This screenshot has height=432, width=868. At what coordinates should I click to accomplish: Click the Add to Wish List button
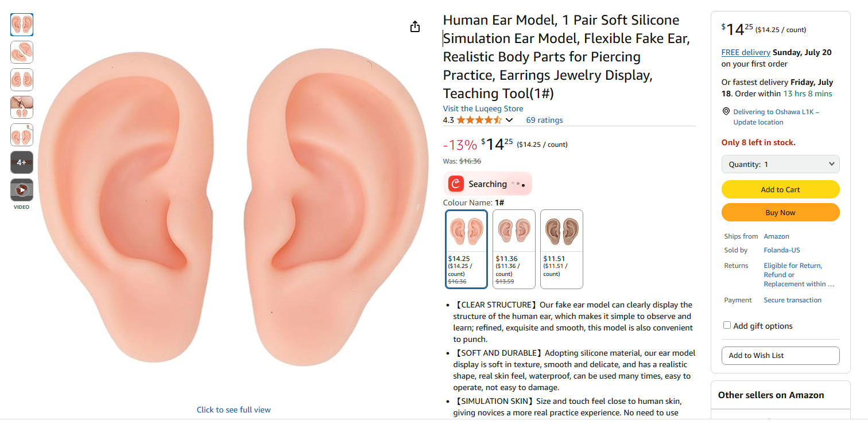[x=781, y=355]
